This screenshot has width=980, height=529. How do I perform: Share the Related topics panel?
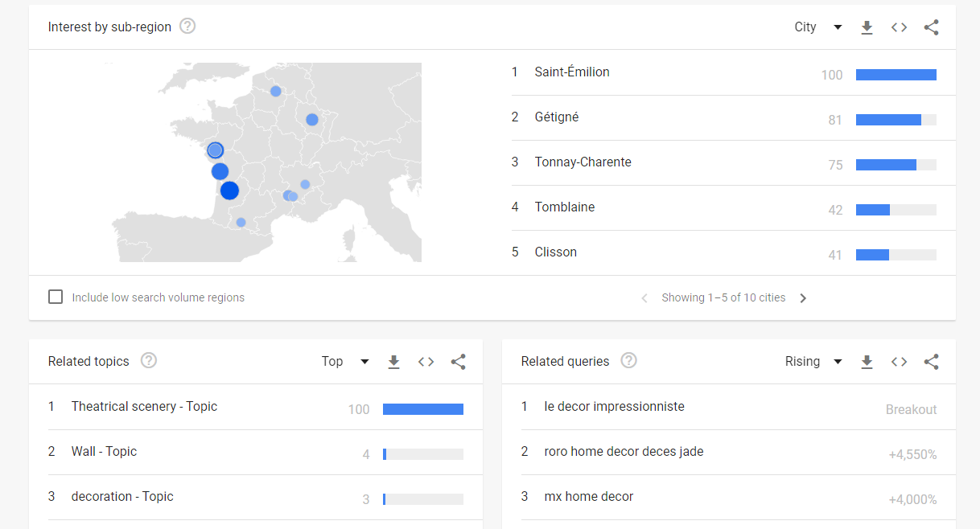click(x=458, y=362)
